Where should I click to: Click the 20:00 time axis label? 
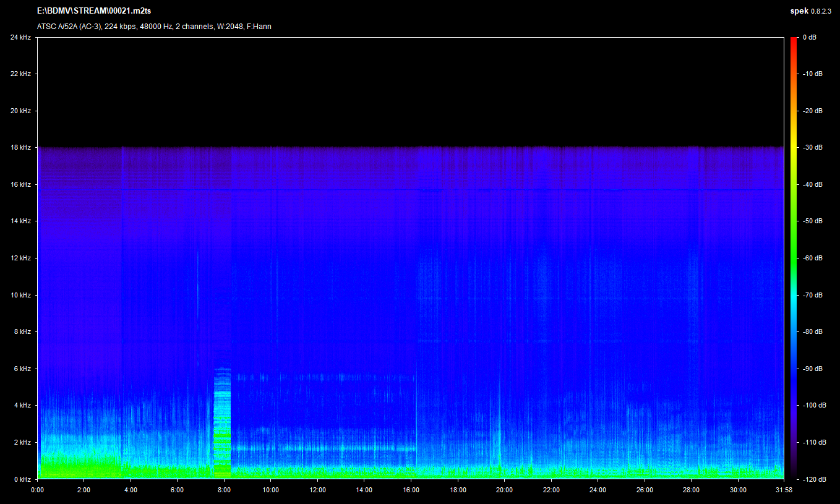point(504,490)
